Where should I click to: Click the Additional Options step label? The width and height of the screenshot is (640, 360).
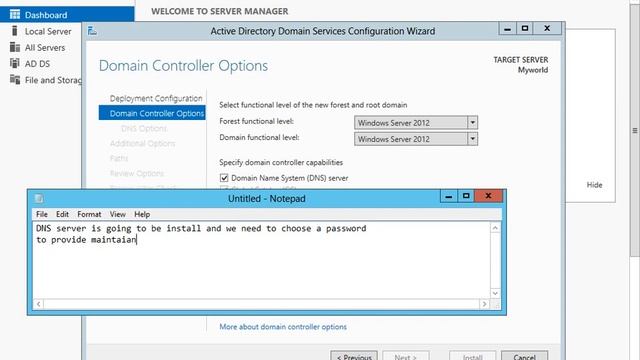pos(142,143)
